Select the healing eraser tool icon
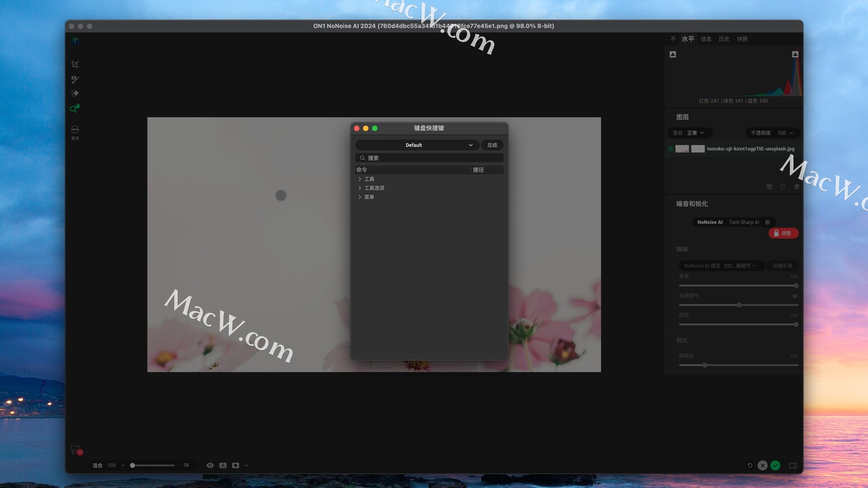Image resolution: width=868 pixels, height=488 pixels. 75,94
